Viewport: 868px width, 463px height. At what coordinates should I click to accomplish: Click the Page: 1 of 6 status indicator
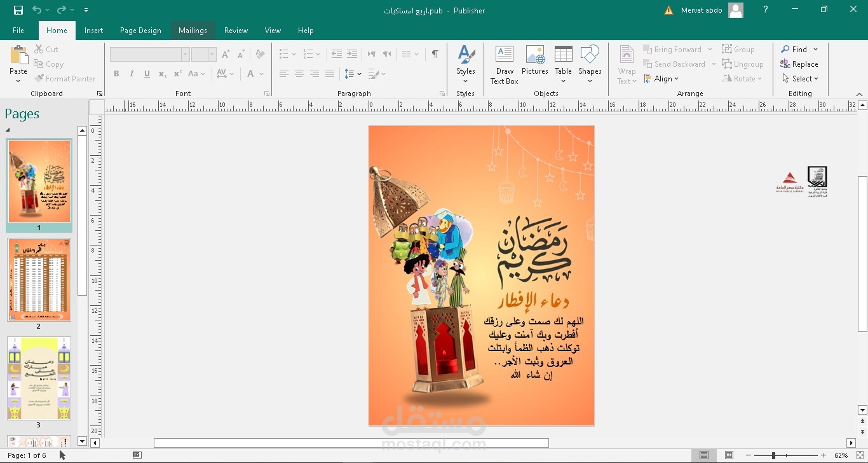click(x=27, y=455)
